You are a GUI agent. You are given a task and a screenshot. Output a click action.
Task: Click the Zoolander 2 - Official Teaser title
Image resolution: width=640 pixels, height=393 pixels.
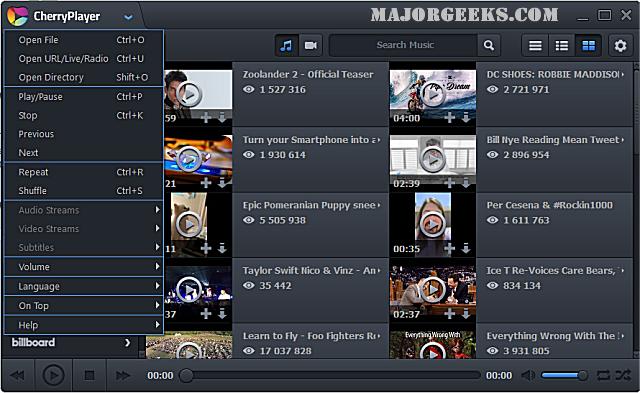coord(308,74)
